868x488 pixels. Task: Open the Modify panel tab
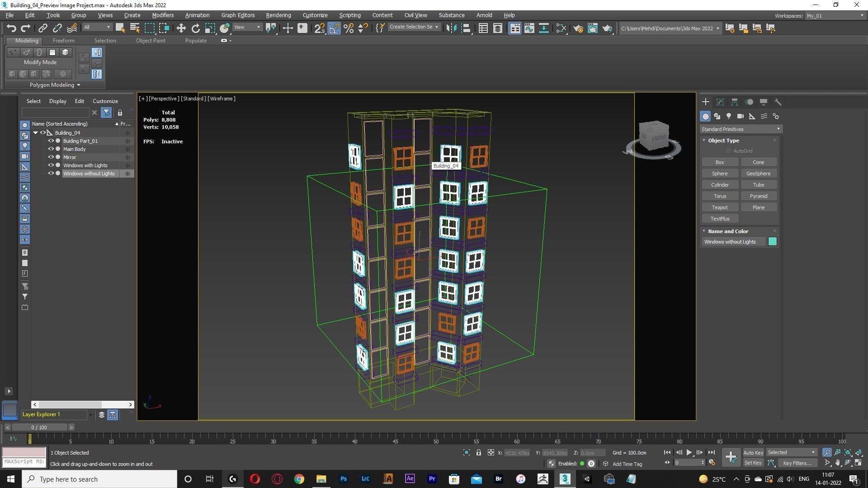pos(720,102)
